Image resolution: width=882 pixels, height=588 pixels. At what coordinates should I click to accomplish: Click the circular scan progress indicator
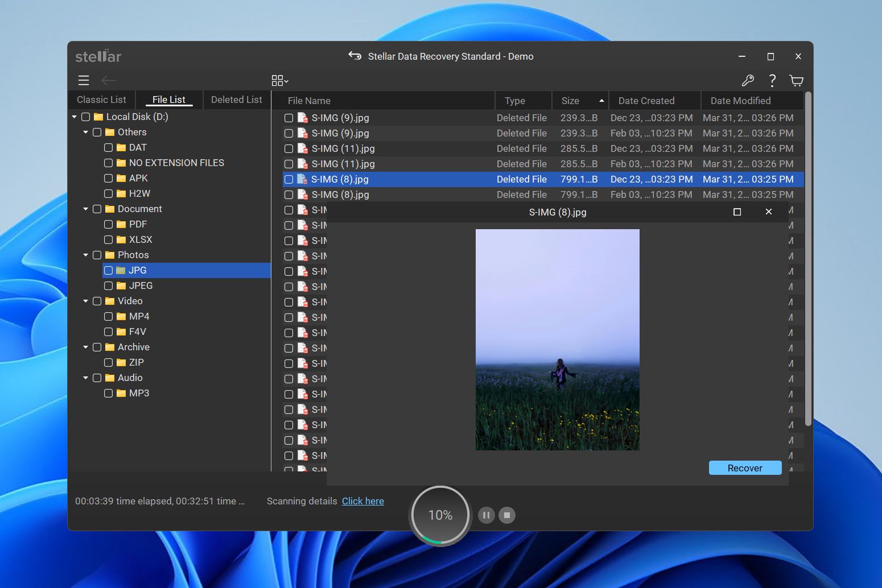click(x=440, y=515)
